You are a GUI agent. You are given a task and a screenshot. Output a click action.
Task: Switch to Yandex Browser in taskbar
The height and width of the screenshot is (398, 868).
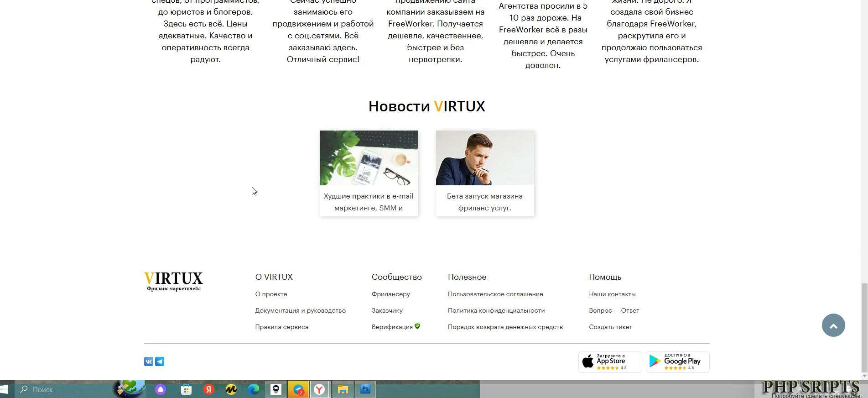[320, 389]
